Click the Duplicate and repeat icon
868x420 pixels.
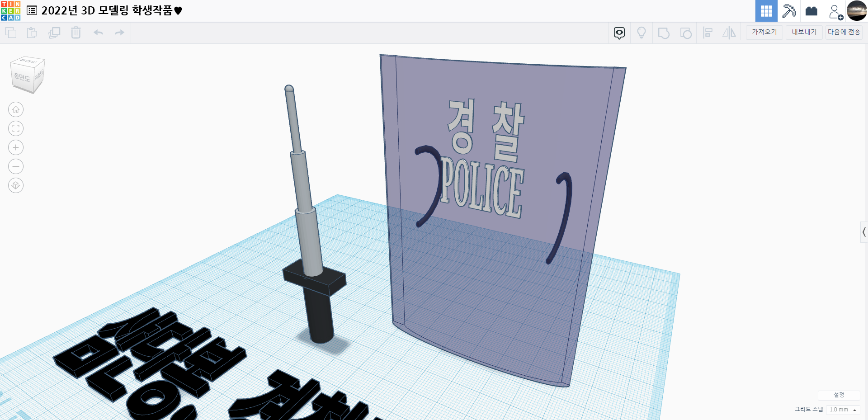tap(54, 33)
